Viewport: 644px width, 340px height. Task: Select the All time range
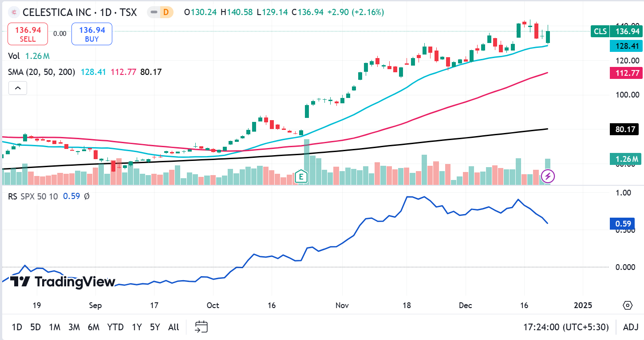click(174, 327)
